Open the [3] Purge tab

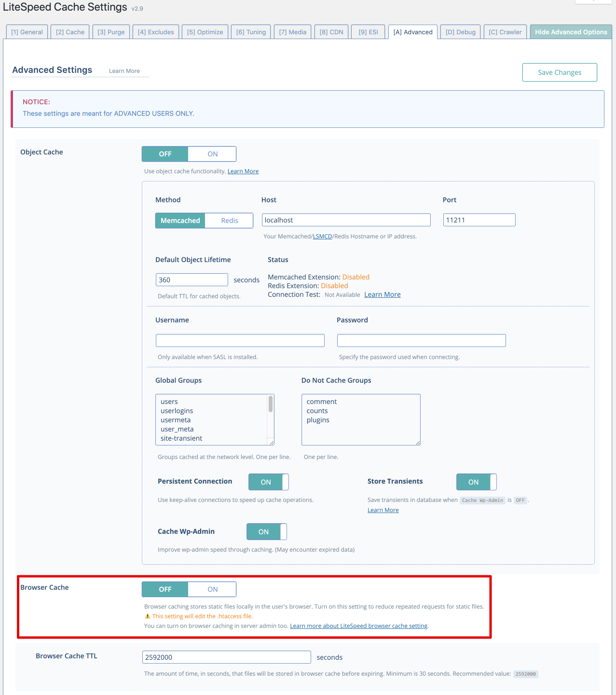[x=111, y=32]
